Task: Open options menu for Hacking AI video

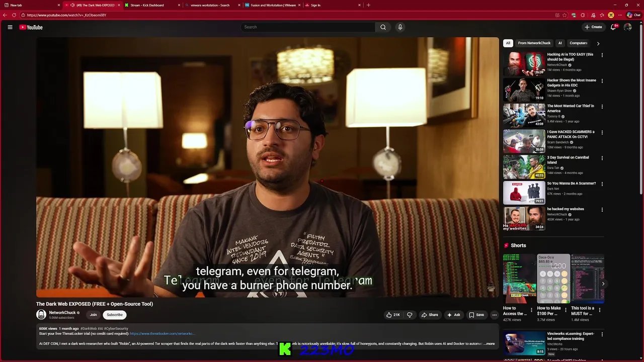Action: [x=602, y=55]
